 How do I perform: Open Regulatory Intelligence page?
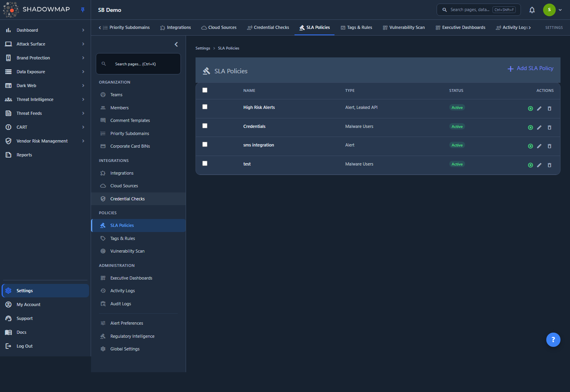139,336
